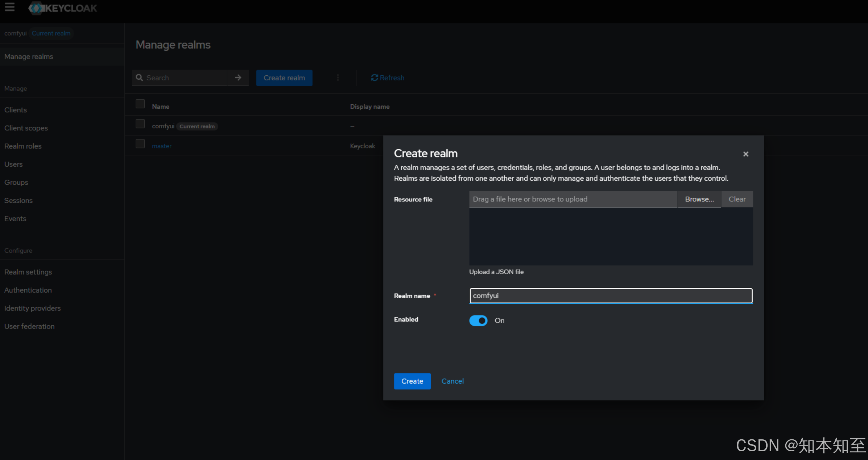This screenshot has width=868, height=460.
Task: Check the master realm row checkbox
Action: point(140,144)
